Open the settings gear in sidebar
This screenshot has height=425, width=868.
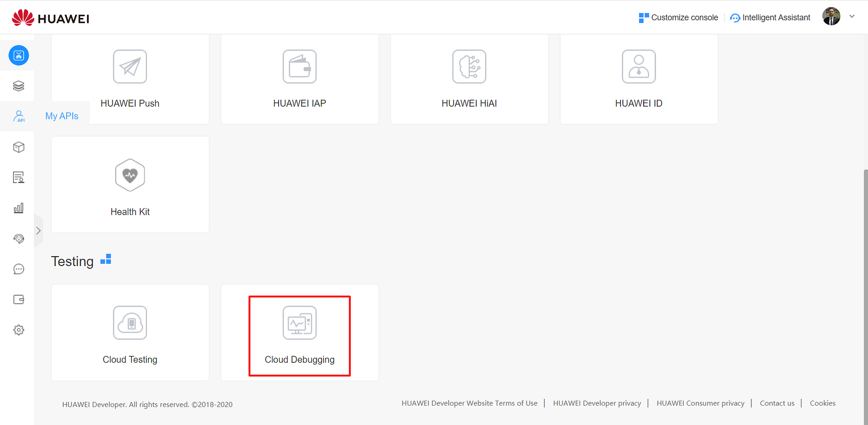(x=18, y=330)
